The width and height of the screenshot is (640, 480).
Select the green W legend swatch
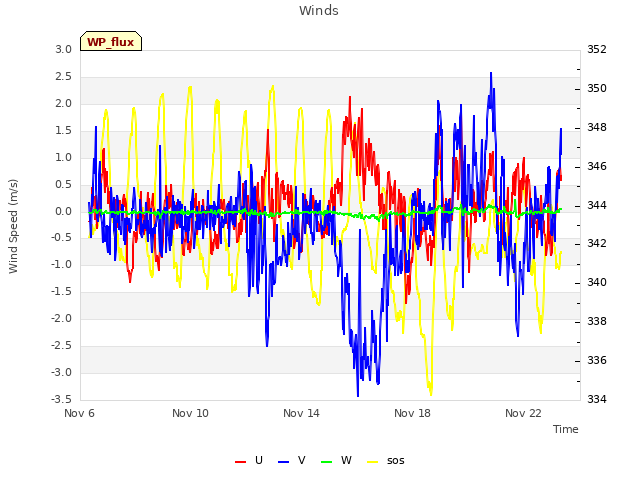327,462
